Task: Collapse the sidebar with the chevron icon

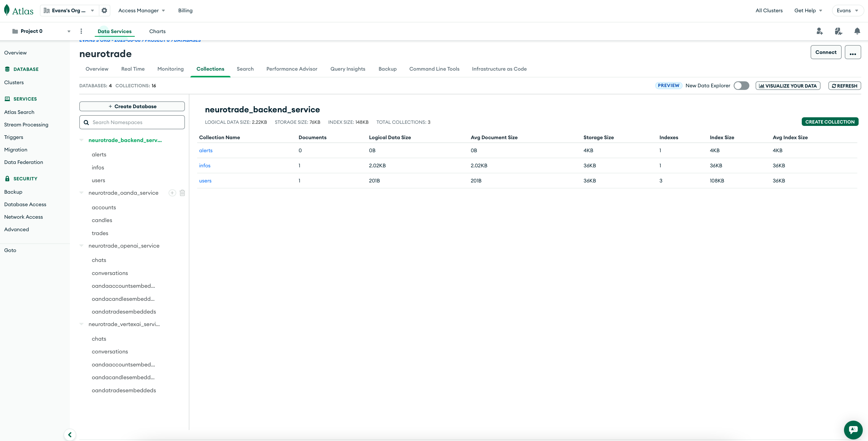Action: (x=70, y=434)
